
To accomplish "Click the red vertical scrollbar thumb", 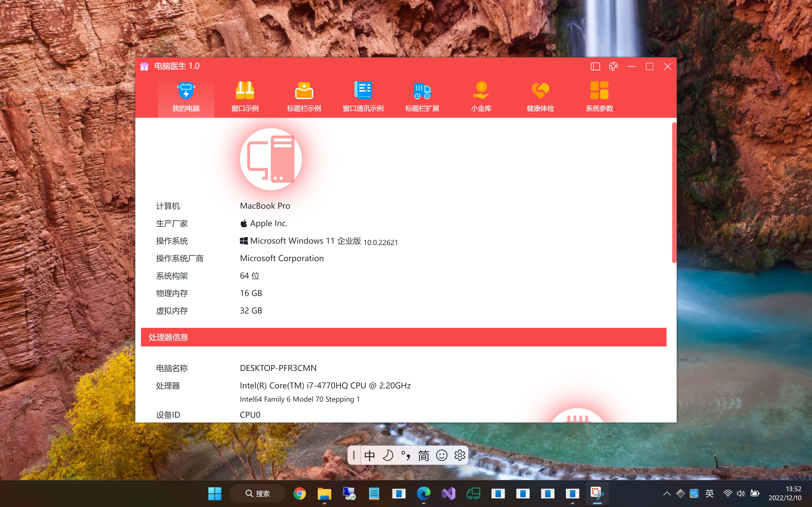I will [674, 193].
